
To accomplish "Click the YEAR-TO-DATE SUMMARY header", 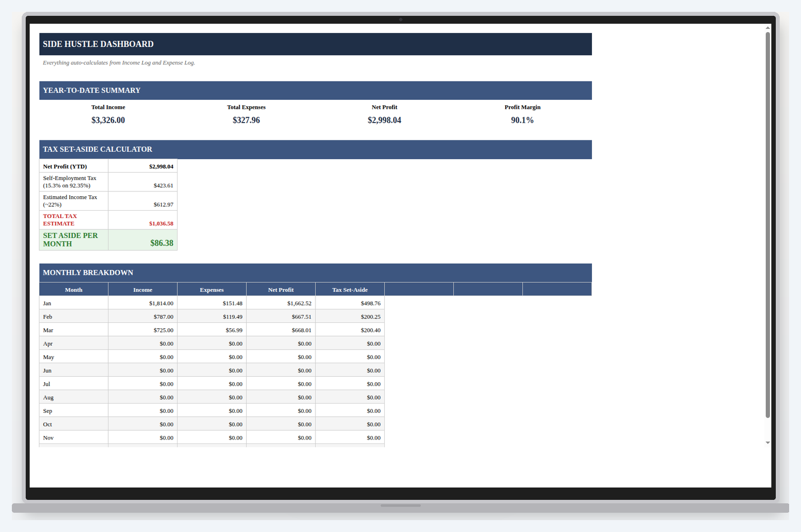I will (315, 90).
